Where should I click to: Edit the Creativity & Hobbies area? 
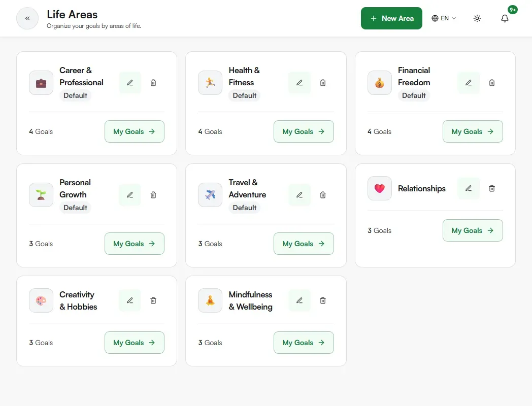point(130,300)
